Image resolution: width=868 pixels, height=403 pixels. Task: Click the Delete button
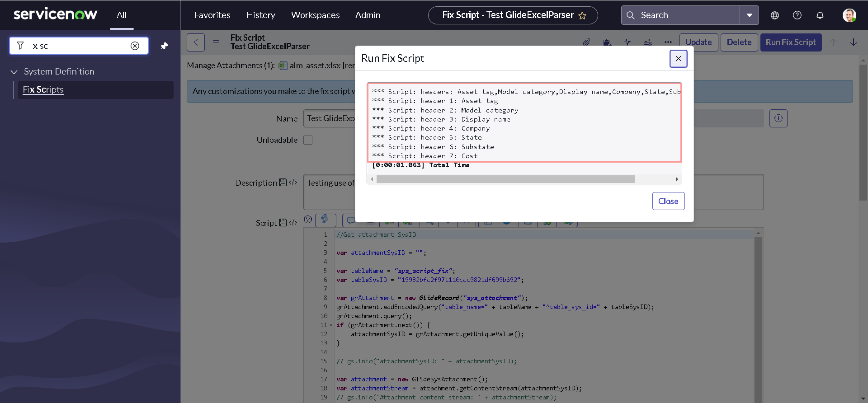pos(739,42)
